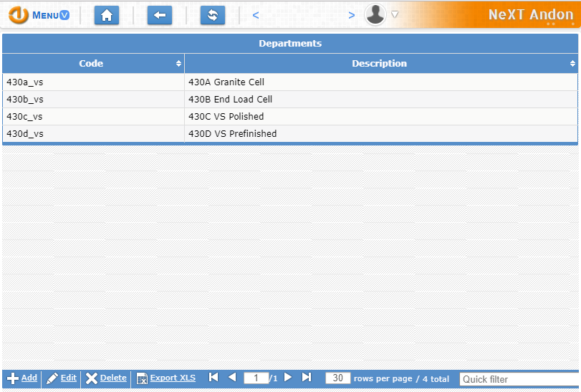Jump to the last page
Screen dimensions: 581x392
[307, 378]
